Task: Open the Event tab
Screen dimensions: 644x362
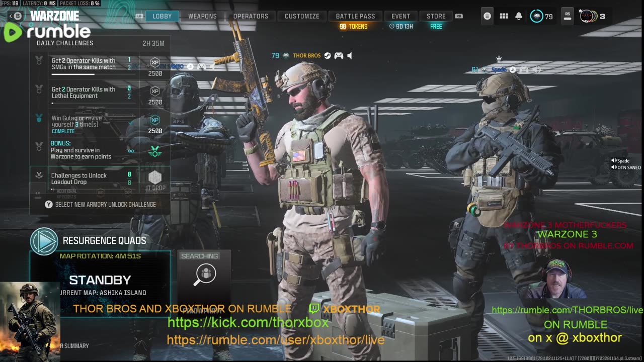Action: (401, 16)
